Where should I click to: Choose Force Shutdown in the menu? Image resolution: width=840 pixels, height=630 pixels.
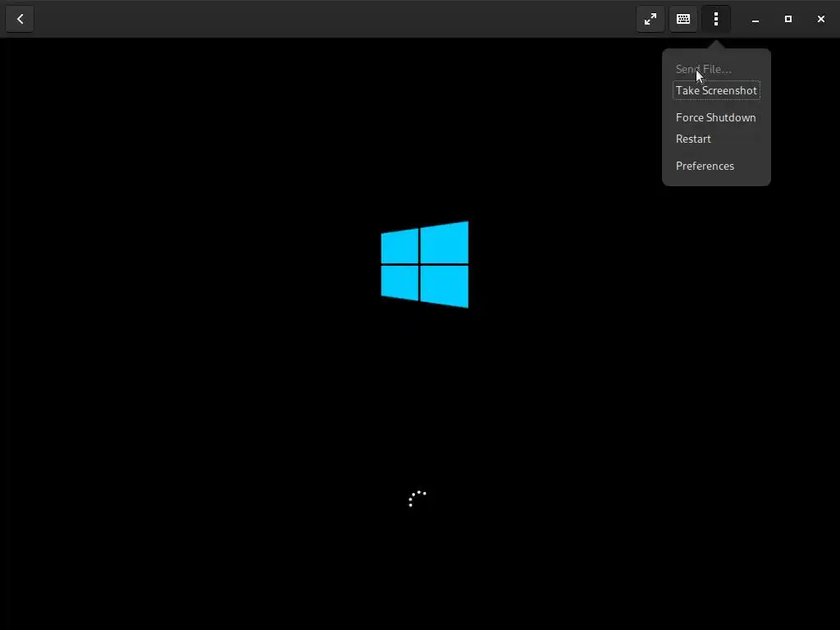pyautogui.click(x=716, y=117)
